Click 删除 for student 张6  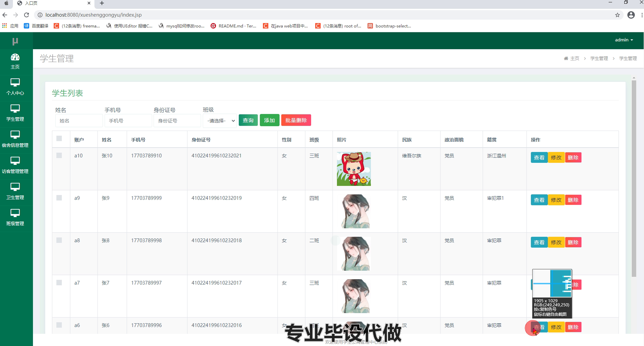point(573,327)
